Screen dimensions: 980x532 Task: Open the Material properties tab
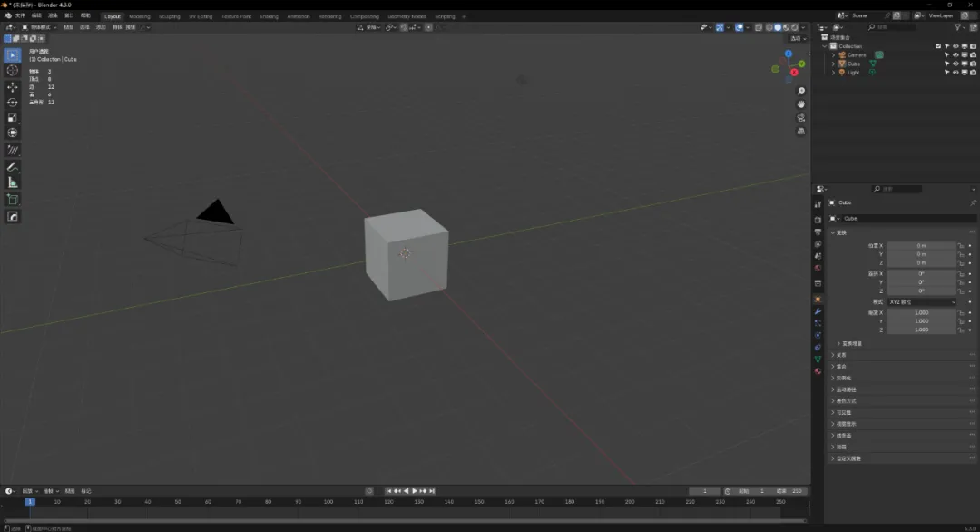point(818,371)
